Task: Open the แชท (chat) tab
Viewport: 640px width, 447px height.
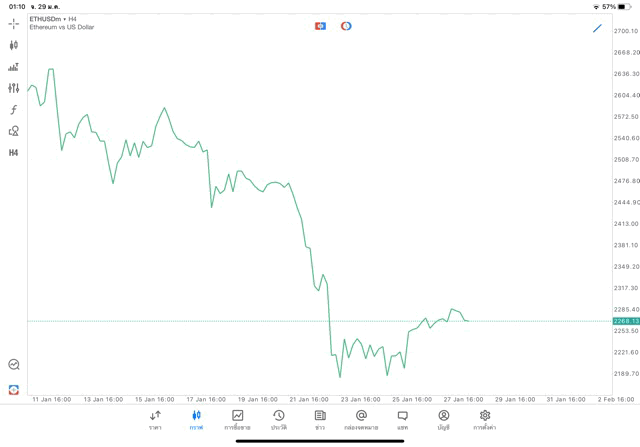Action: (402, 420)
